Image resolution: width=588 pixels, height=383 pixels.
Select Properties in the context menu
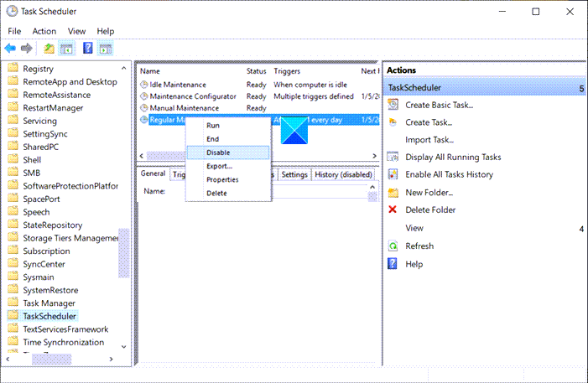222,179
